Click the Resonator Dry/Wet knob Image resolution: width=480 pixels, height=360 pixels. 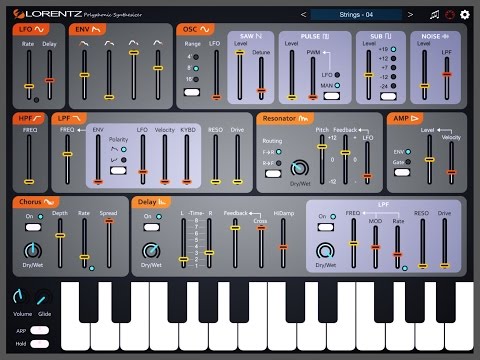point(299,168)
